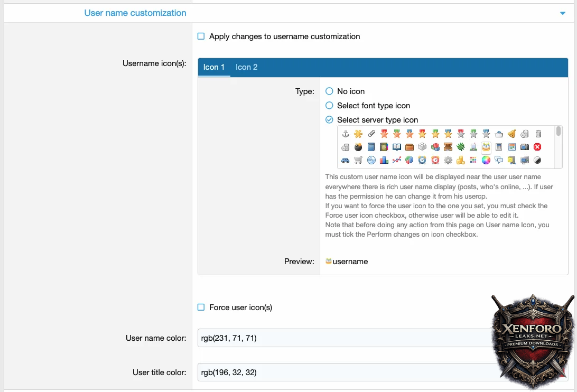Select the blue car icon
The height and width of the screenshot is (392, 577).
(x=346, y=160)
